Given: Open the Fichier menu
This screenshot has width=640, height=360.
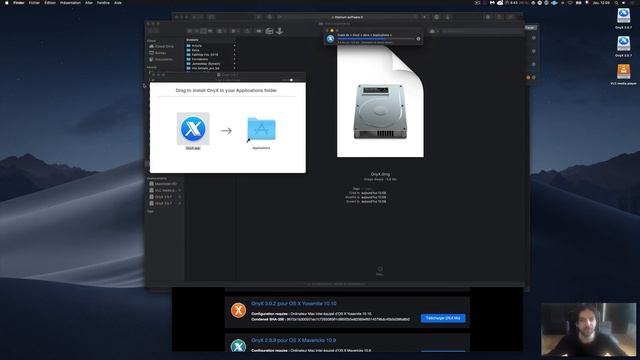Looking at the screenshot, I should tap(34, 2).
